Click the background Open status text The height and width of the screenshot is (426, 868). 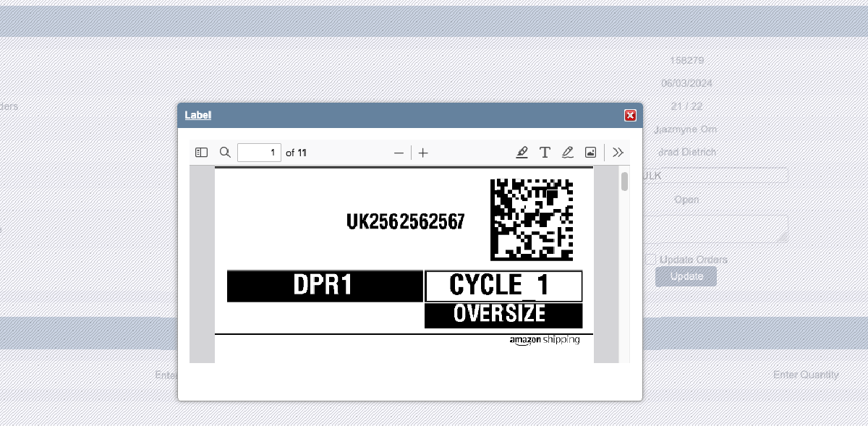686,200
